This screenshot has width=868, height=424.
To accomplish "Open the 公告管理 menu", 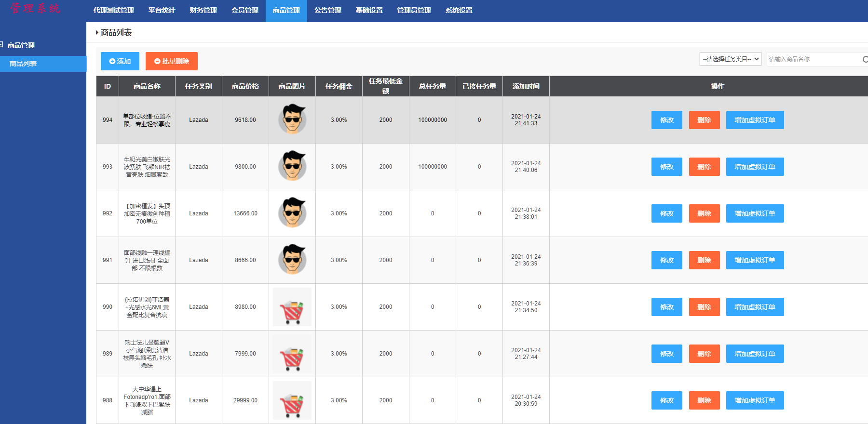I will pyautogui.click(x=327, y=11).
